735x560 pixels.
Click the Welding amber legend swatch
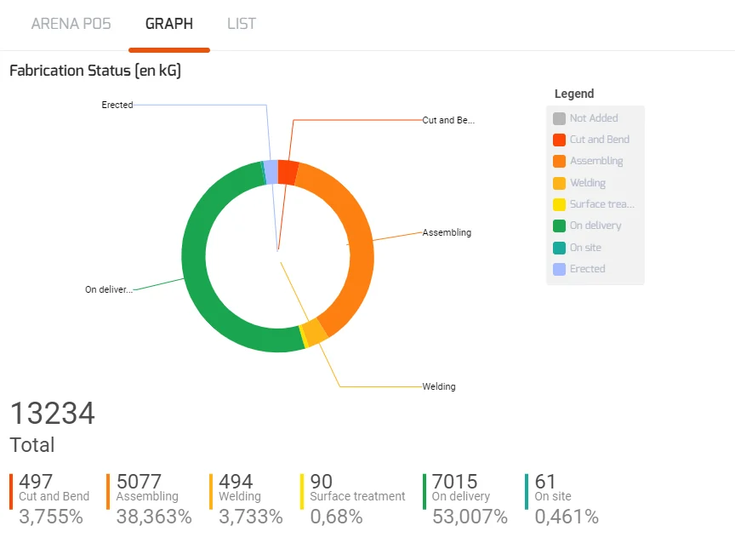click(x=559, y=183)
